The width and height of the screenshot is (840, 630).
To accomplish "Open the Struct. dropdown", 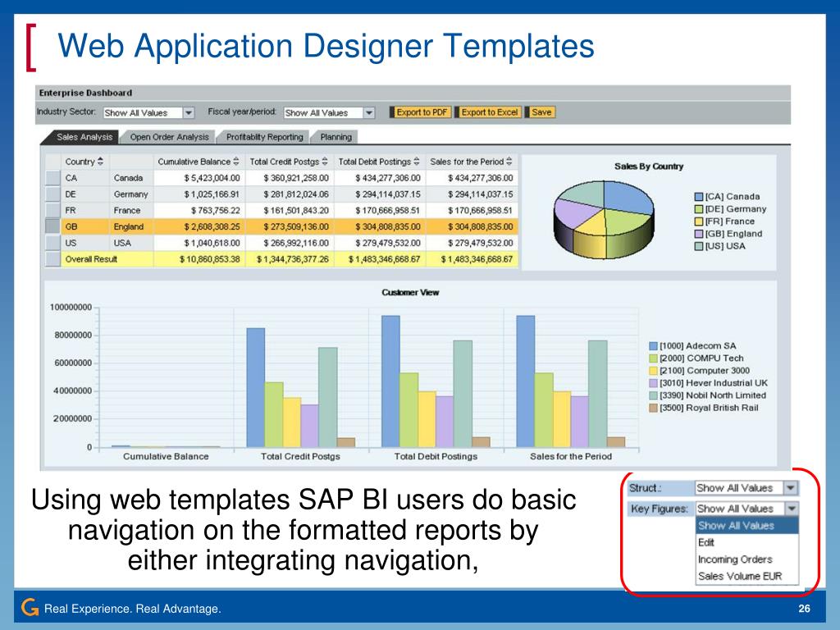I will pos(791,487).
